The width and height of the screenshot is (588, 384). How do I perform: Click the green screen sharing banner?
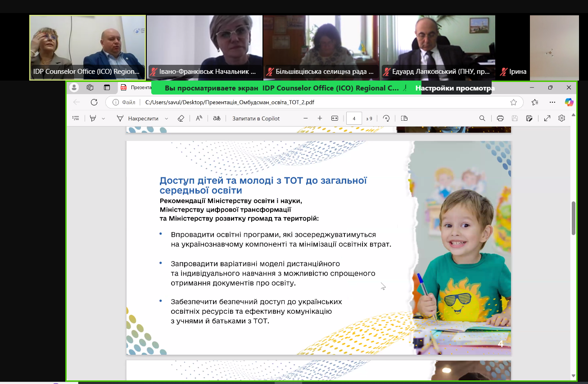coord(286,88)
